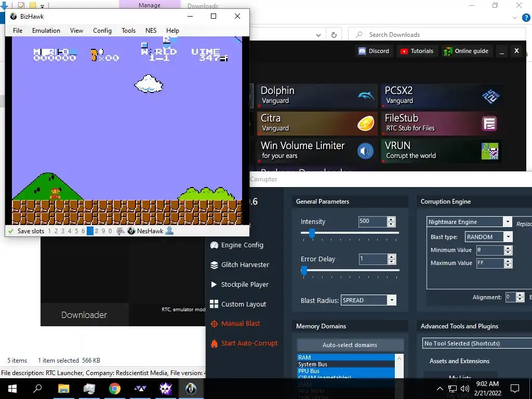Select save slot 9 in BizHawk
This screenshot has height=399, width=532.
103,231
